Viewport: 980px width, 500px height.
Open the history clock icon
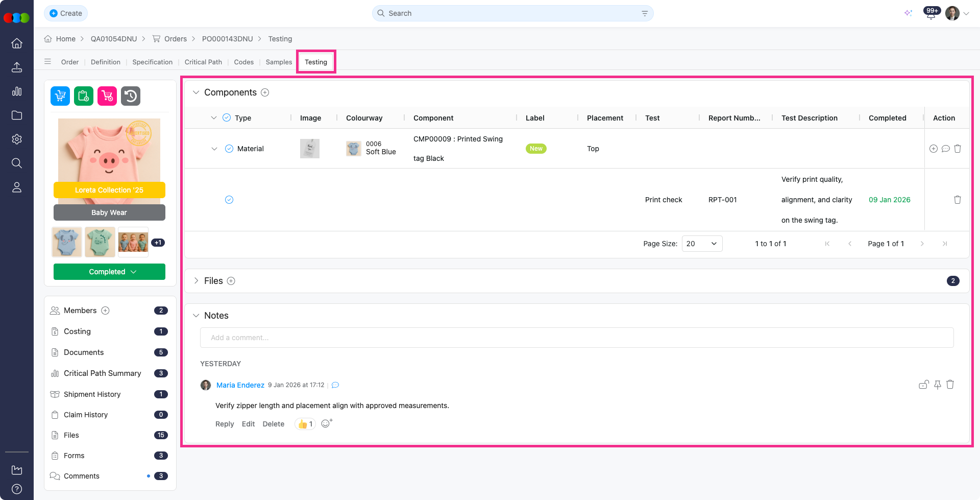[x=131, y=96]
